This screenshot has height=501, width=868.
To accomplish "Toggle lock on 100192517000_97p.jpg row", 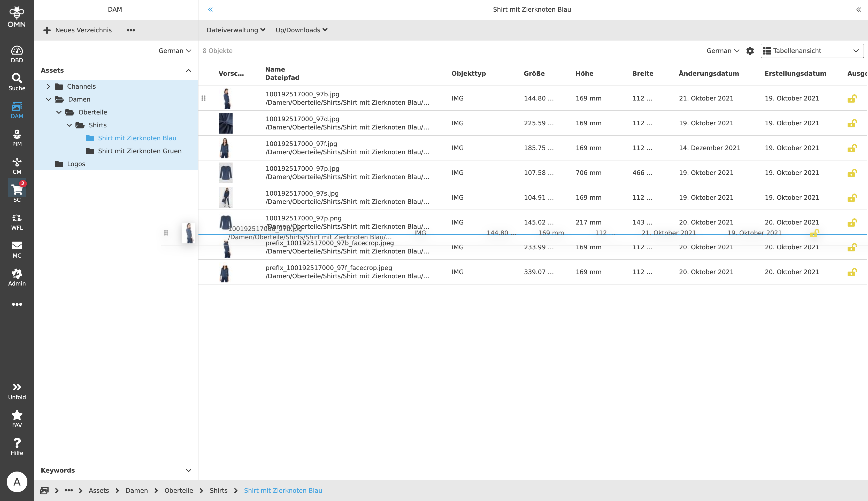I will pyautogui.click(x=851, y=173).
